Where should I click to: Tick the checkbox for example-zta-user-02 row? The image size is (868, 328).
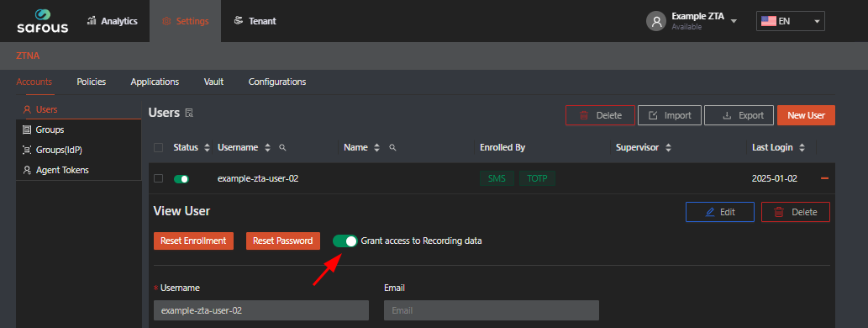[158, 178]
